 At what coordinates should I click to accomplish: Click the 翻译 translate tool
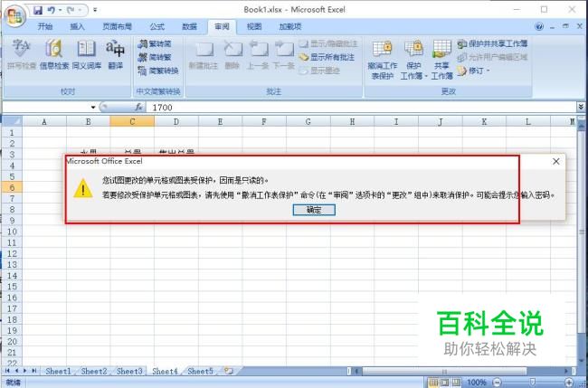(x=116, y=54)
